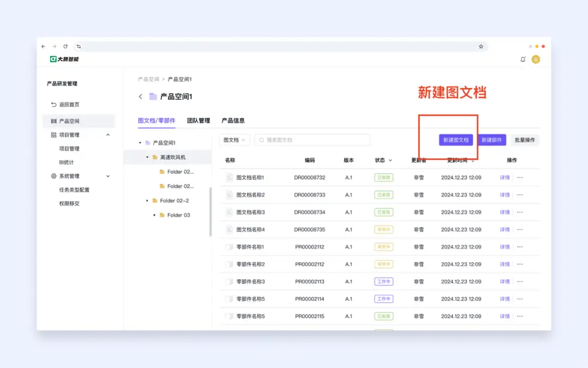Toggle the browser bookmark star icon
This screenshot has width=588, height=368.
click(x=481, y=46)
